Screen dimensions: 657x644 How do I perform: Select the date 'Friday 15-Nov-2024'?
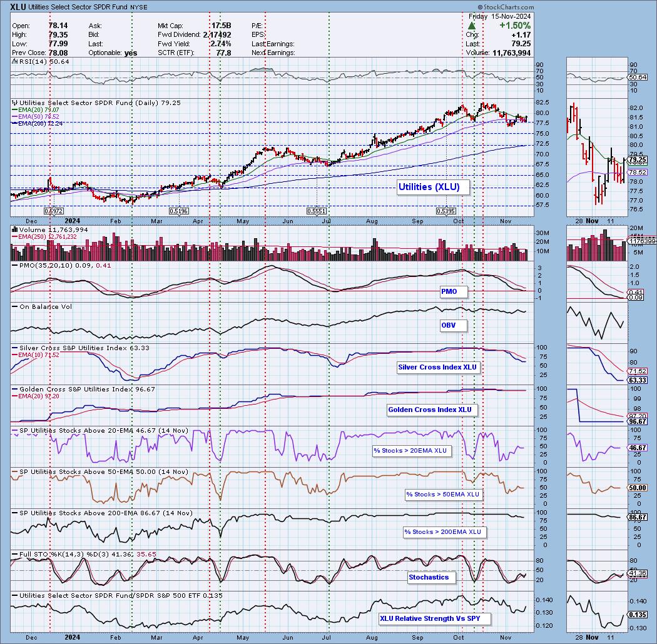[499, 16]
